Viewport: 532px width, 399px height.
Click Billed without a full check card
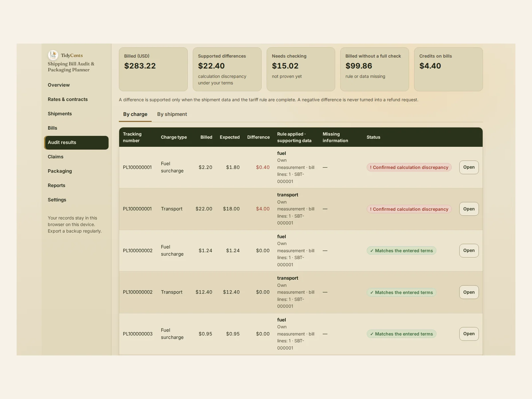pyautogui.click(x=374, y=69)
